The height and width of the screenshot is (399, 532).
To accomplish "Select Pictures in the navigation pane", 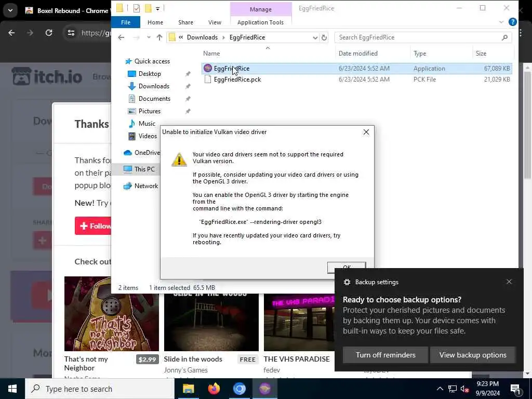I will (x=149, y=111).
